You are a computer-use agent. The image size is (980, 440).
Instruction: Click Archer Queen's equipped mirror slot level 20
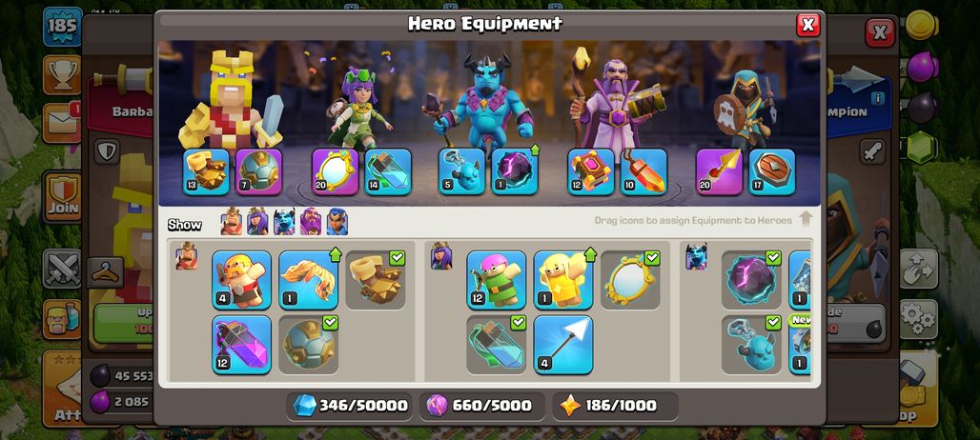pyautogui.click(x=335, y=171)
